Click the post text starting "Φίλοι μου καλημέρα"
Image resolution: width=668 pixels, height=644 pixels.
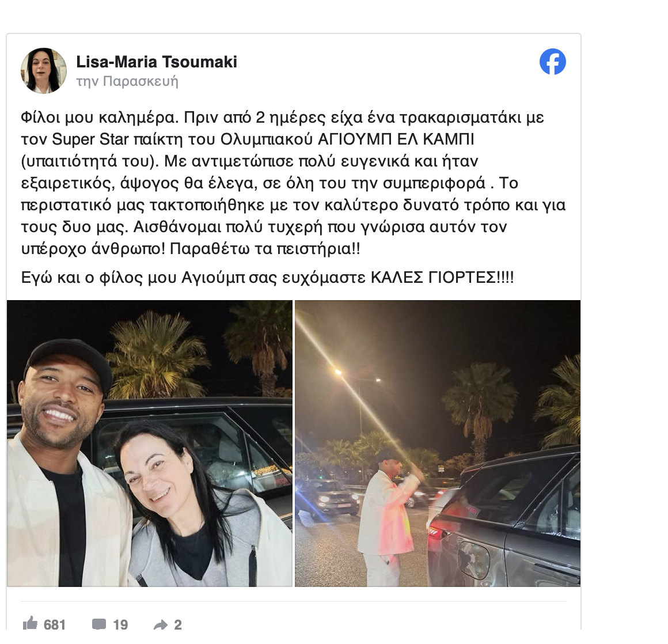pyautogui.click(x=293, y=183)
